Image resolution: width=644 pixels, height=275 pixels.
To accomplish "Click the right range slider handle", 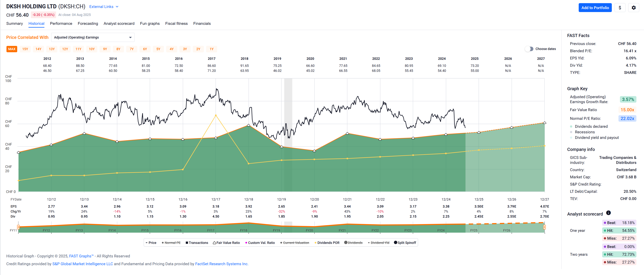I will pos(544,227).
